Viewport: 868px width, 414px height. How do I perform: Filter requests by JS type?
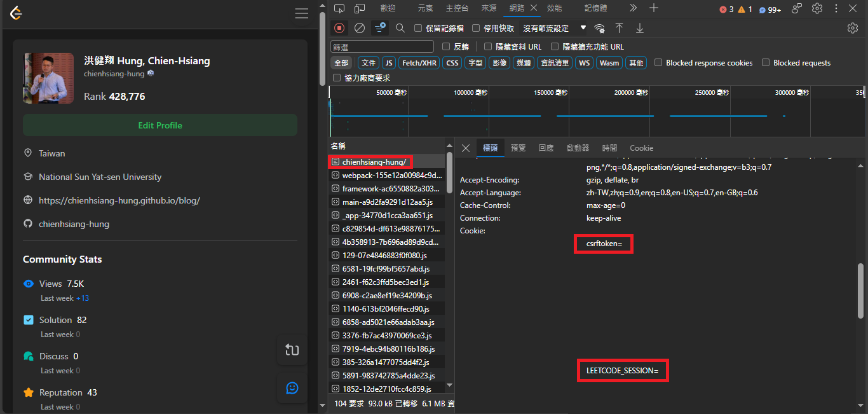click(x=388, y=63)
